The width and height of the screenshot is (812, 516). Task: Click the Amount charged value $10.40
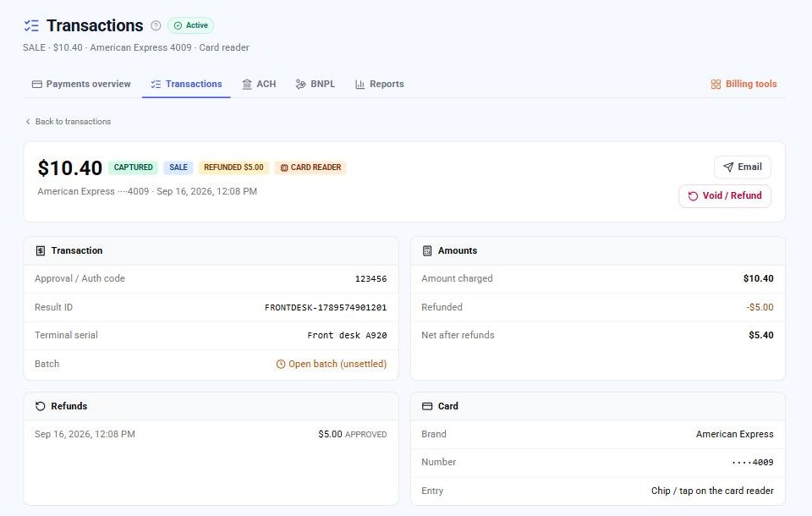(758, 278)
